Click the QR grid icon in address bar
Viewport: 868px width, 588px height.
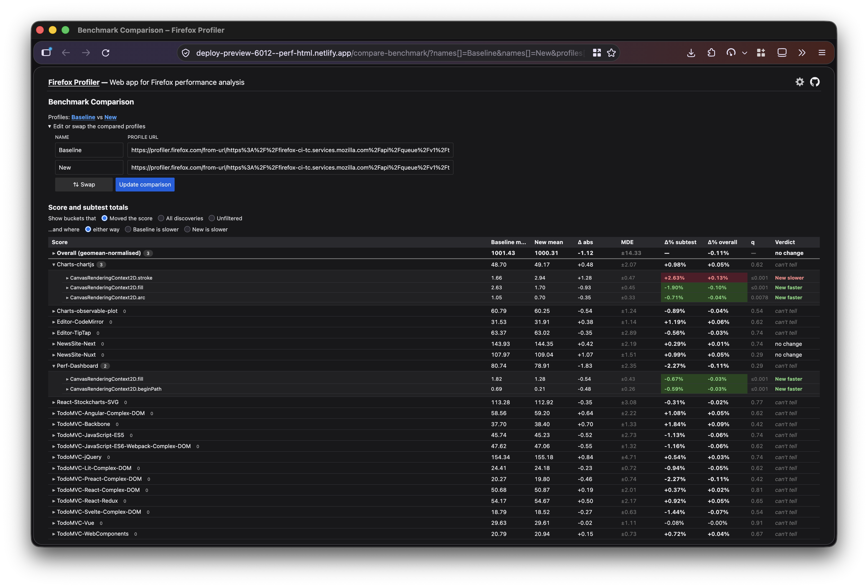pos(597,53)
